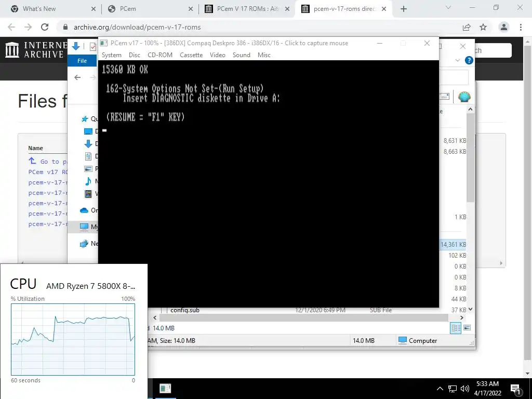Open the Disc menu in PCem

[135, 55]
